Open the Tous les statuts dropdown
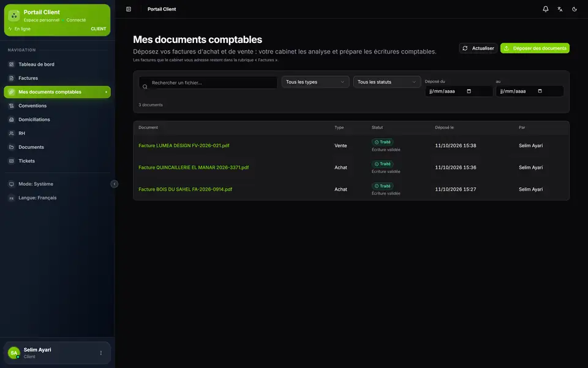588x368 pixels. [x=386, y=82]
